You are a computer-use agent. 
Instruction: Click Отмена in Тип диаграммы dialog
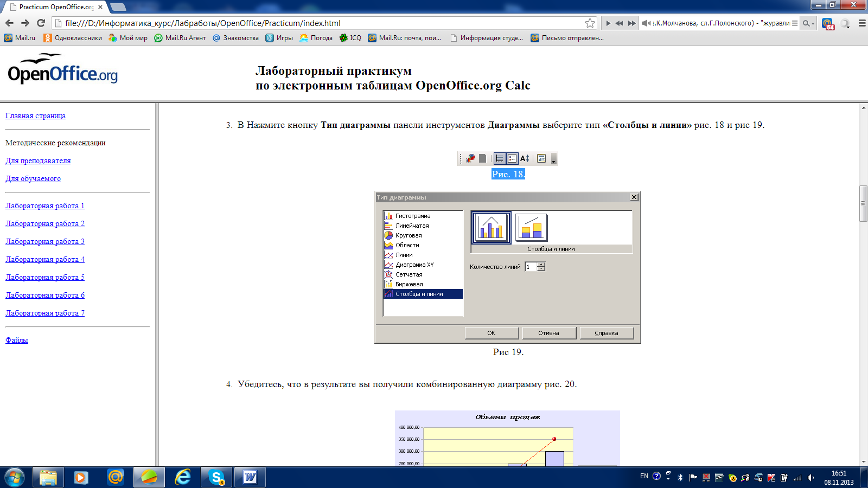tap(548, 333)
